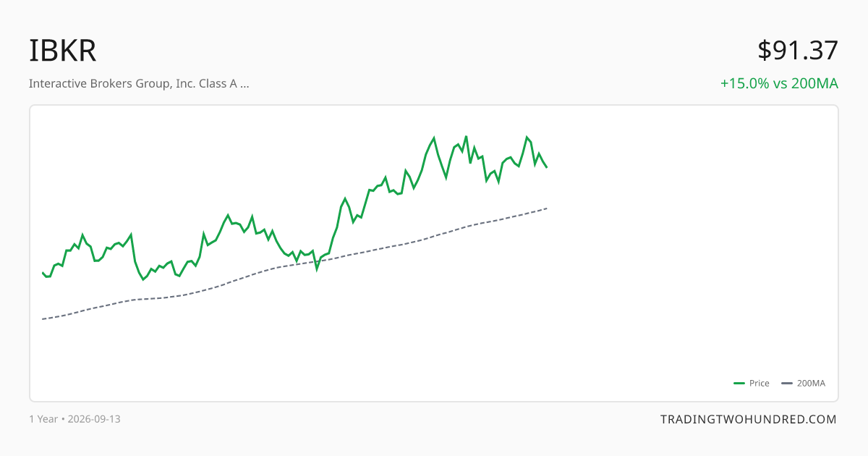Click the IBKR ticker heading
The width and height of the screenshot is (868, 456).
(x=63, y=51)
